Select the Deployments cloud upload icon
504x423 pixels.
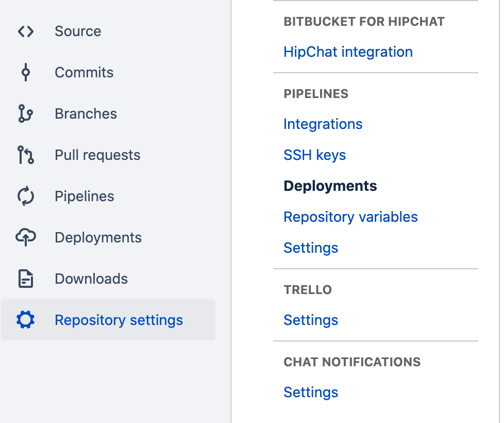pyautogui.click(x=25, y=237)
